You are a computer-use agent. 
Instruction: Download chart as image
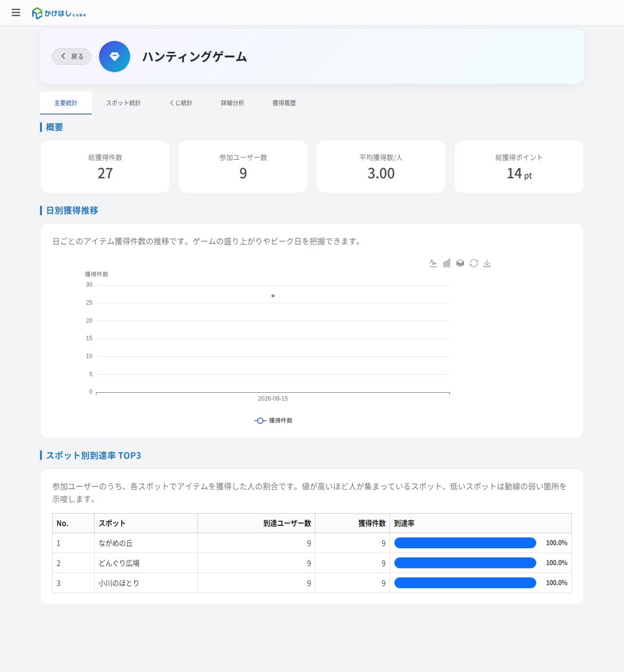point(487,263)
